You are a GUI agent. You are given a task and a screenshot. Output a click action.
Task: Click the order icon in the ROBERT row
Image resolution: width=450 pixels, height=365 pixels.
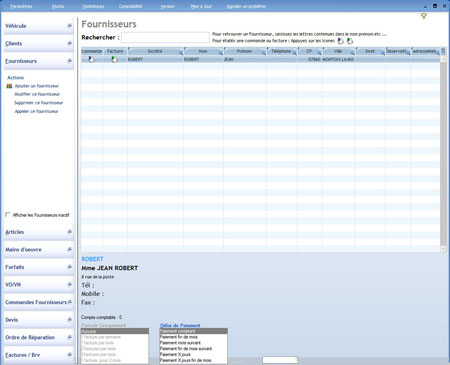pos(91,59)
